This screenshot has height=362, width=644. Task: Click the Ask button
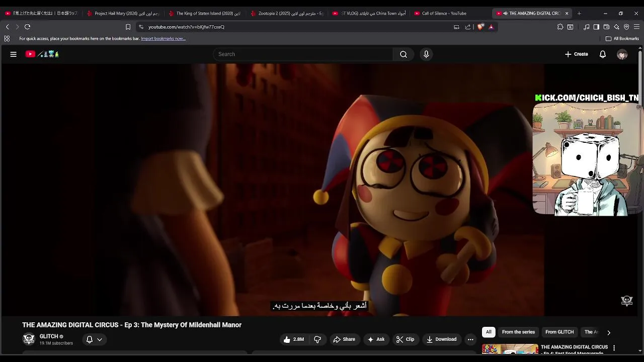click(376, 339)
